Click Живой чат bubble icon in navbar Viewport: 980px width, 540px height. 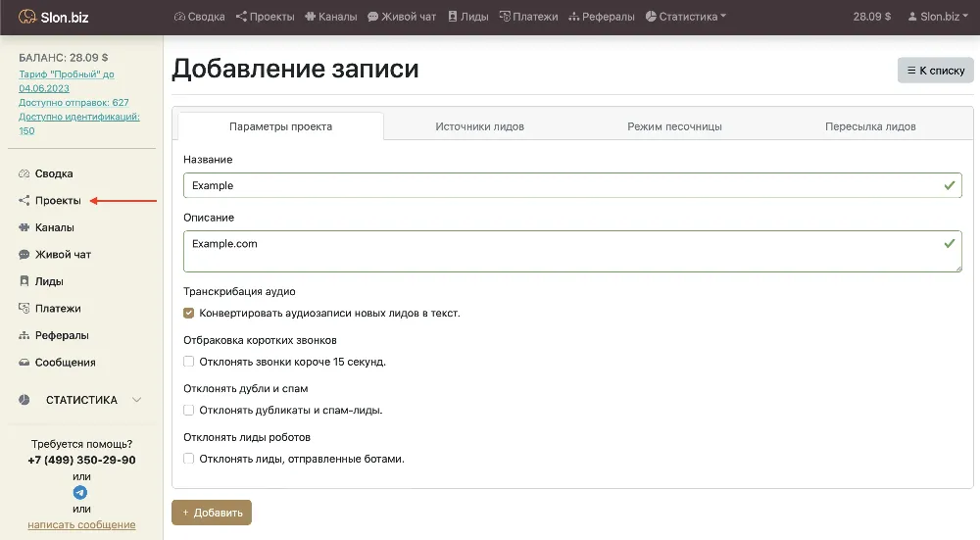click(x=372, y=17)
